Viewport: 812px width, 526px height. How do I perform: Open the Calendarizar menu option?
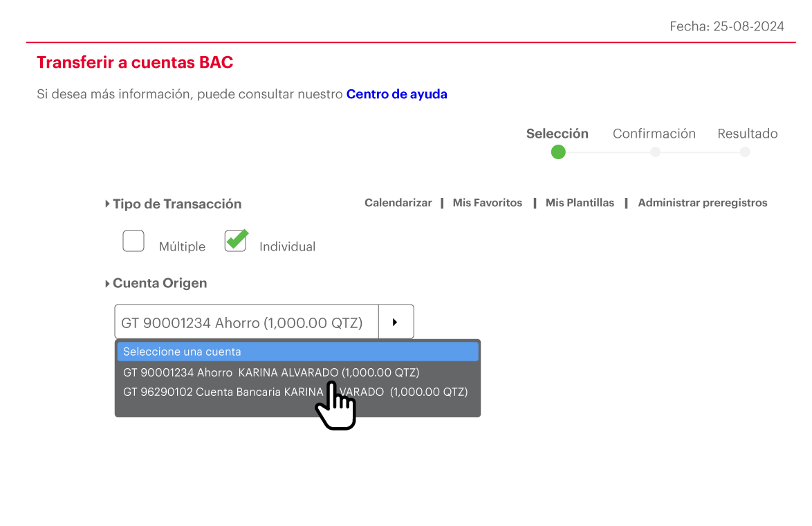[398, 203]
